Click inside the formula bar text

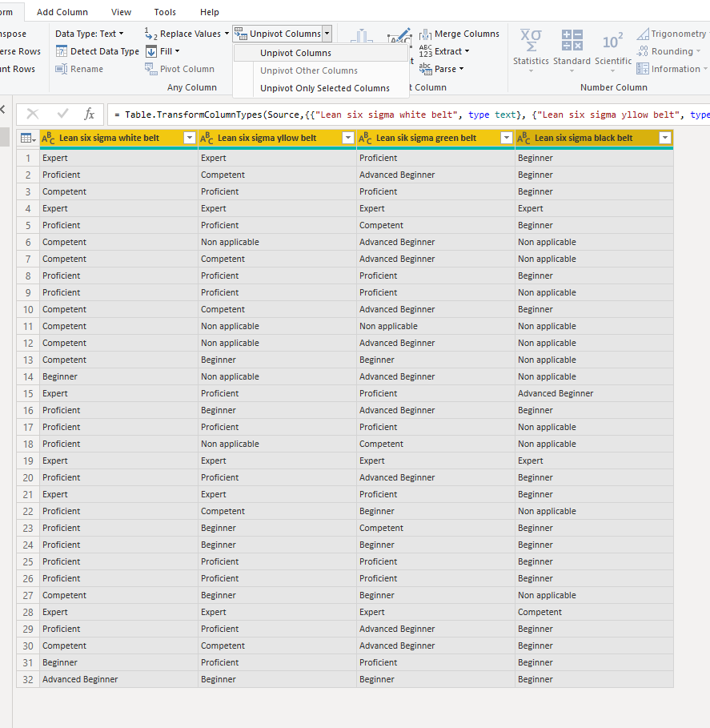(x=411, y=115)
